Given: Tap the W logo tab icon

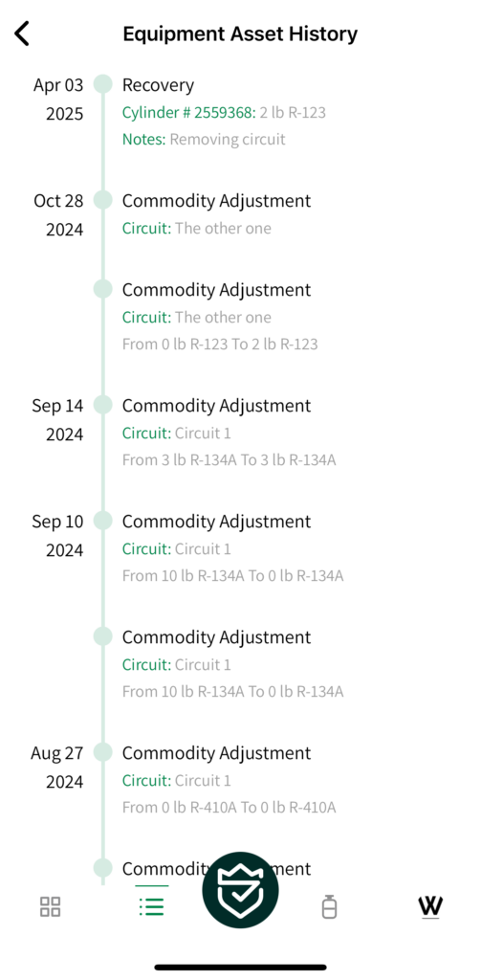Looking at the screenshot, I should pos(430,906).
